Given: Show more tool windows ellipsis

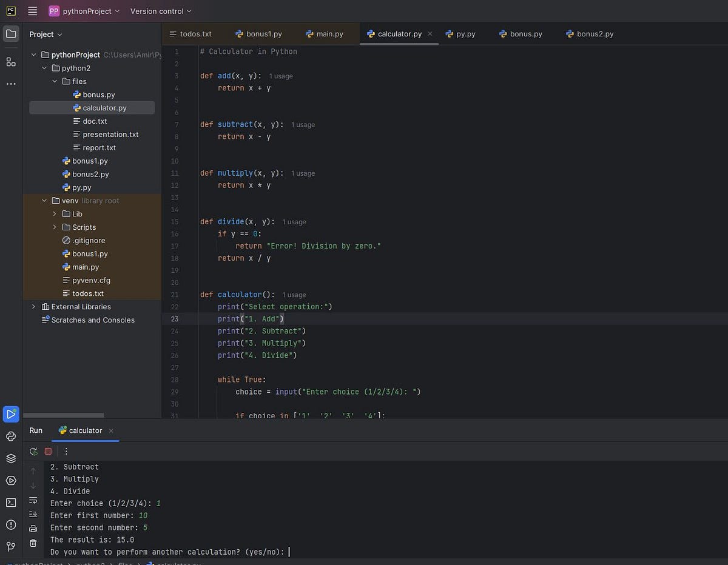Looking at the screenshot, I should click(x=11, y=84).
